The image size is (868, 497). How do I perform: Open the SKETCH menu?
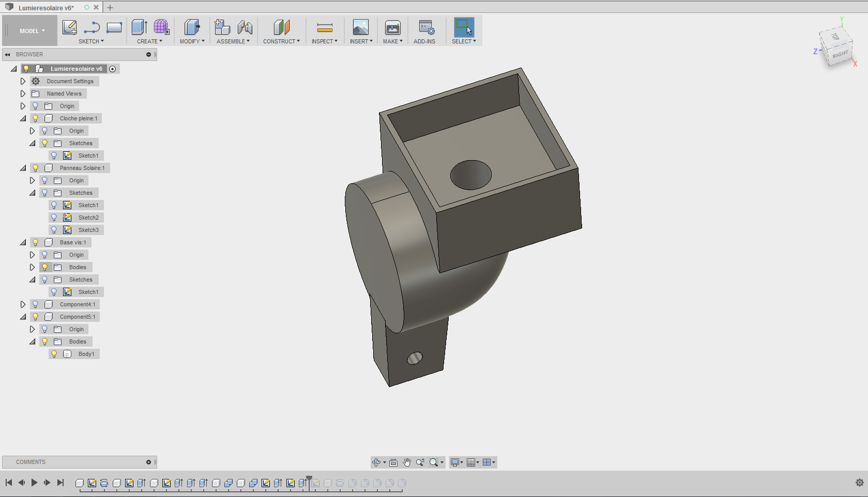coord(91,41)
